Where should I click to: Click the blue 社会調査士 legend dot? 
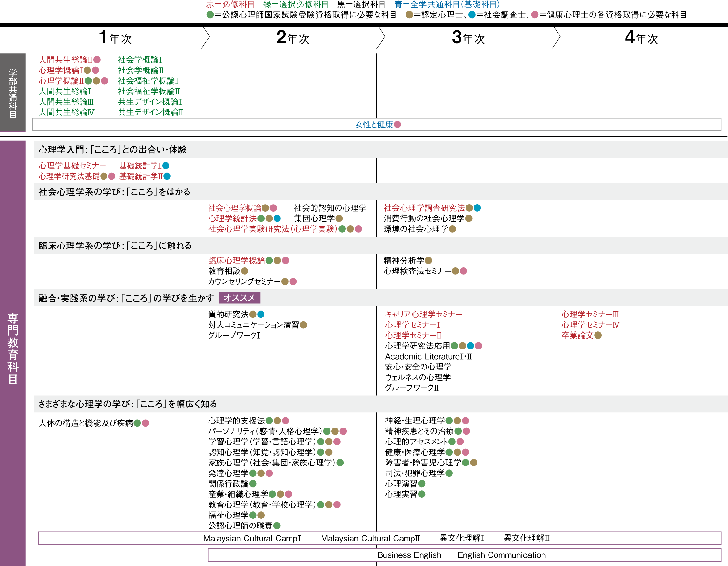click(x=472, y=15)
